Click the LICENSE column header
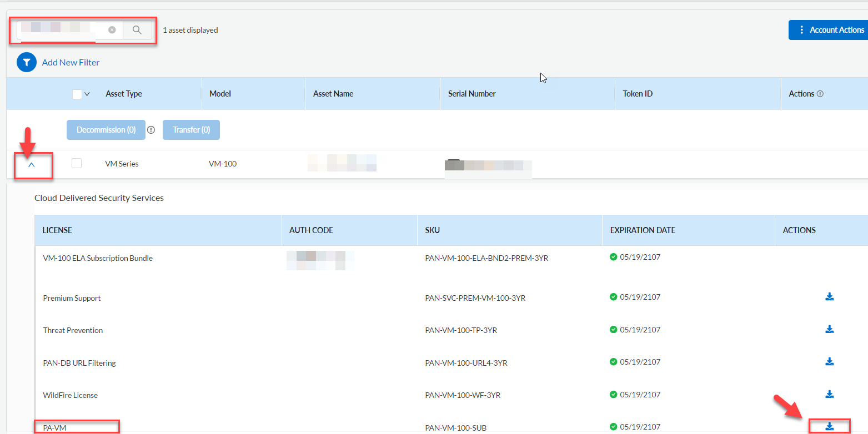This screenshot has width=868, height=434. click(57, 230)
